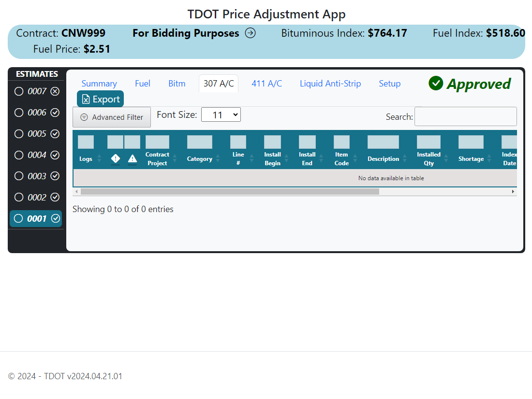Select the estimate 0007 radio button

(x=19, y=91)
